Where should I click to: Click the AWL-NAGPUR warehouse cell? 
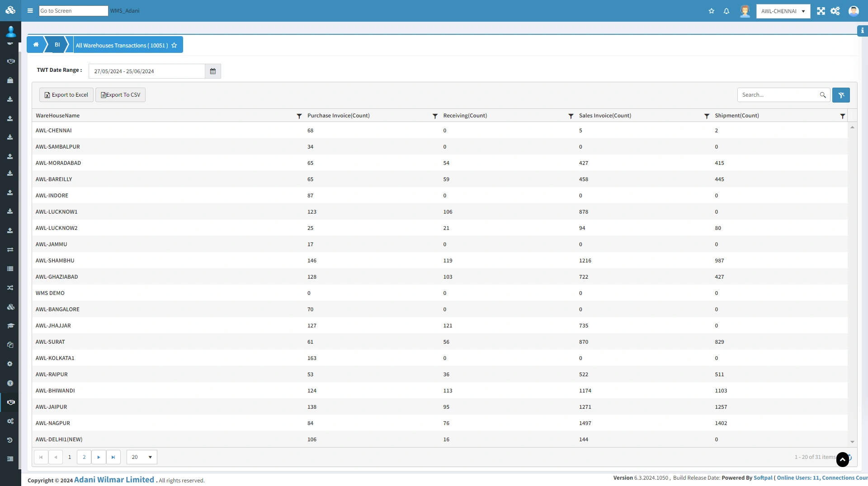(53, 423)
